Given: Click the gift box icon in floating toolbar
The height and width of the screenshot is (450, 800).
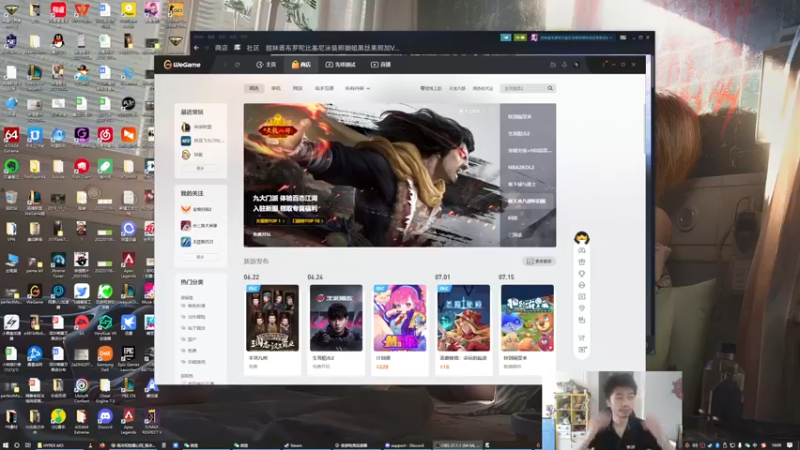Looking at the screenshot, I should coord(582,262).
